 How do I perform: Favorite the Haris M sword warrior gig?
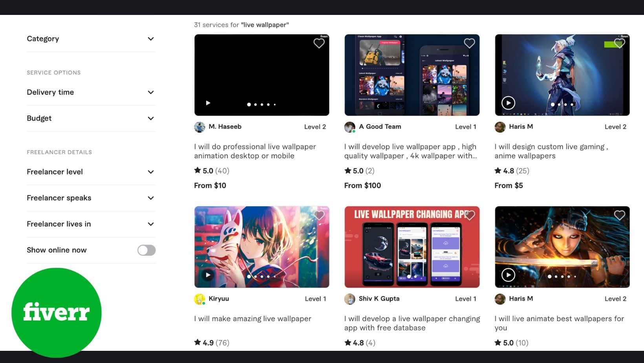tap(619, 215)
